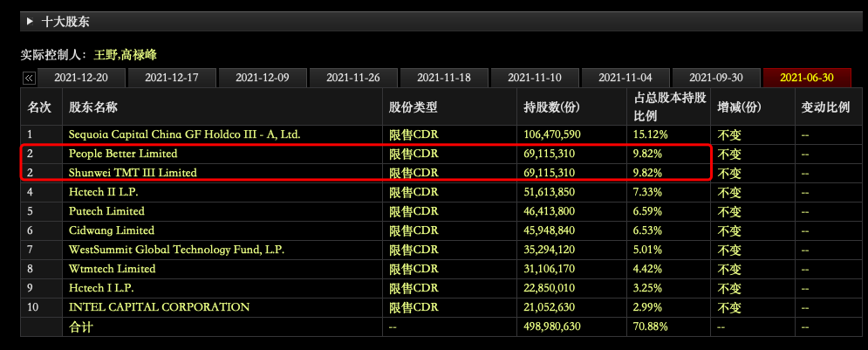Click the 增减(份) column header

[x=739, y=107]
